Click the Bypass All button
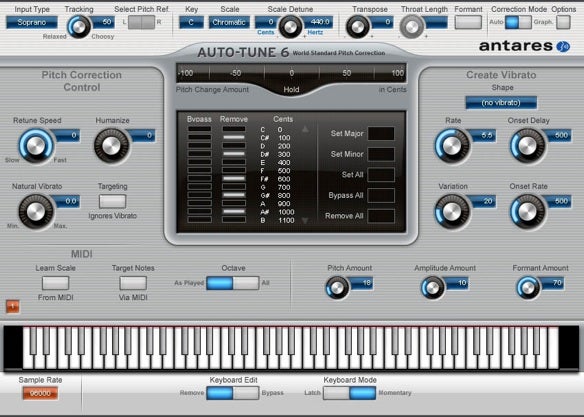Image resolution: width=584 pixels, height=417 pixels. (x=381, y=195)
